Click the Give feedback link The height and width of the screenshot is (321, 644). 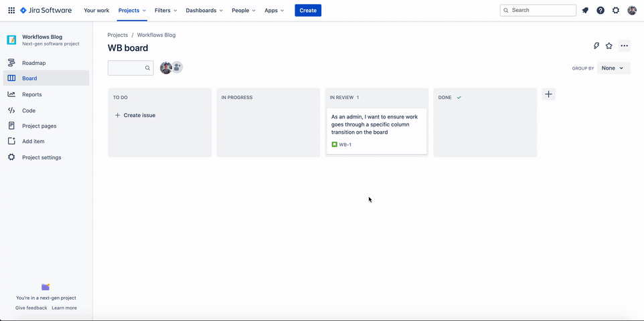(x=31, y=308)
